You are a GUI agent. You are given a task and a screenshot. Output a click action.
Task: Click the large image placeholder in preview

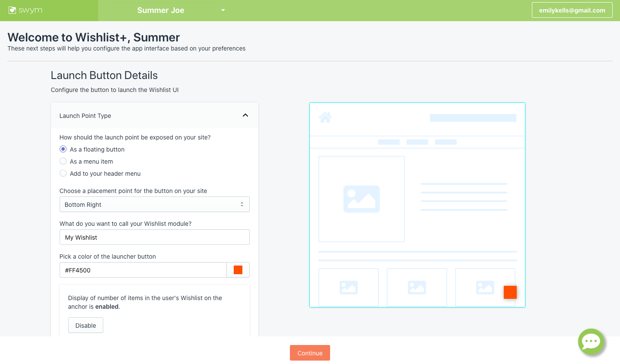click(x=361, y=199)
